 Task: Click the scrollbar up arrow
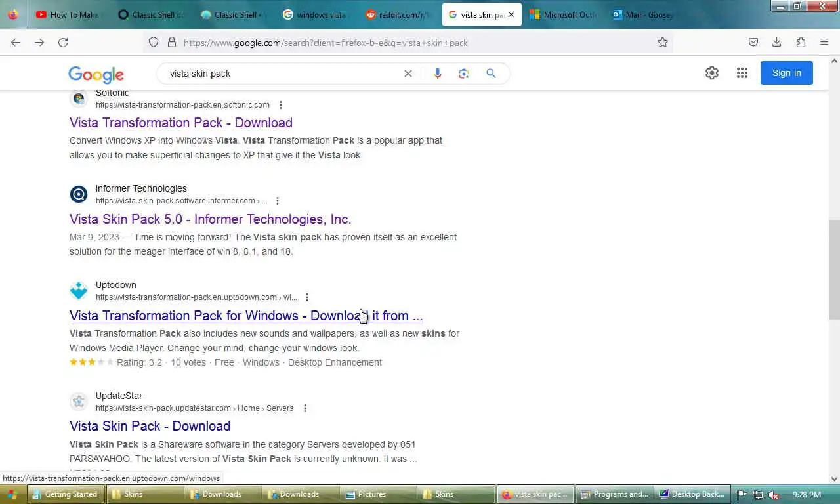834,61
